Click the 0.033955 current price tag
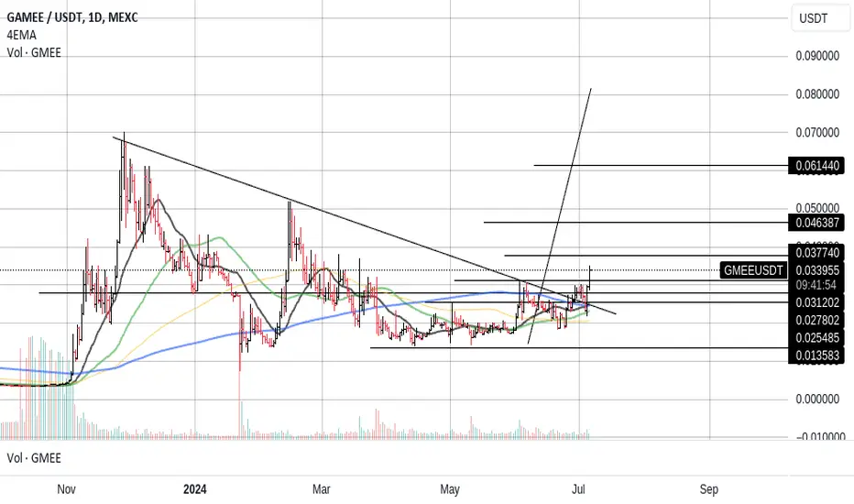 [817, 270]
